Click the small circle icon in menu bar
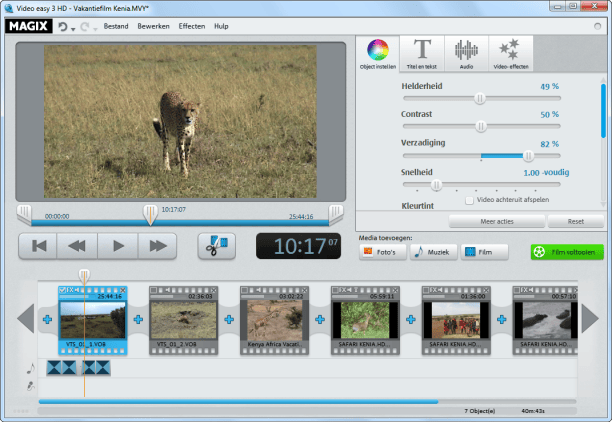The height and width of the screenshot is (422, 612). [597, 26]
